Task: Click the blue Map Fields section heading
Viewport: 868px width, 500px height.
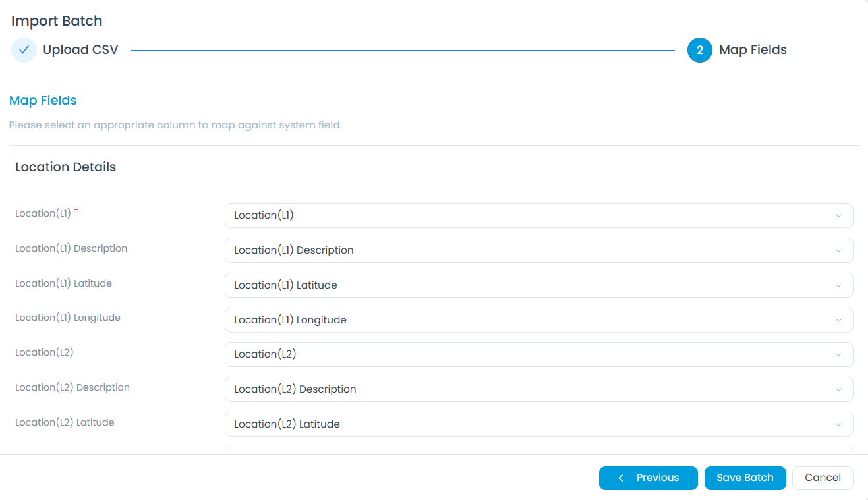Action: pos(43,101)
